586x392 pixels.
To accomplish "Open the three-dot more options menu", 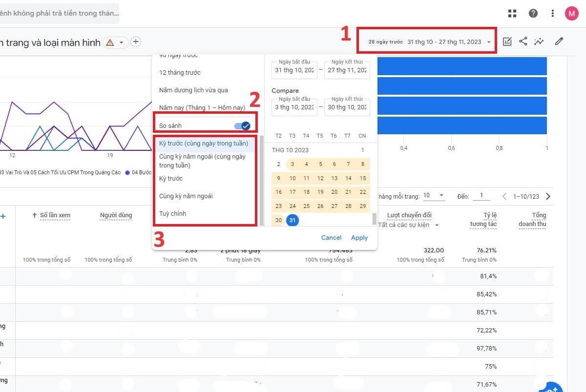I will tap(552, 13).
